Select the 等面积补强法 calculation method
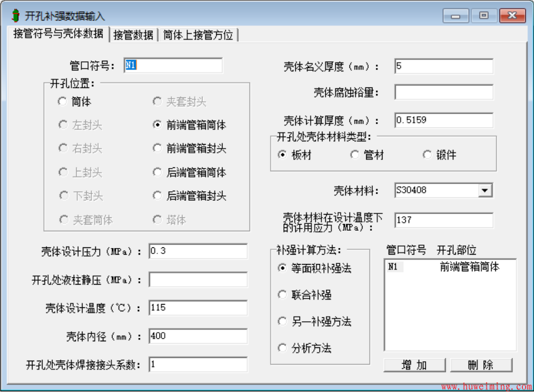The width and height of the screenshot is (534, 392). [283, 268]
